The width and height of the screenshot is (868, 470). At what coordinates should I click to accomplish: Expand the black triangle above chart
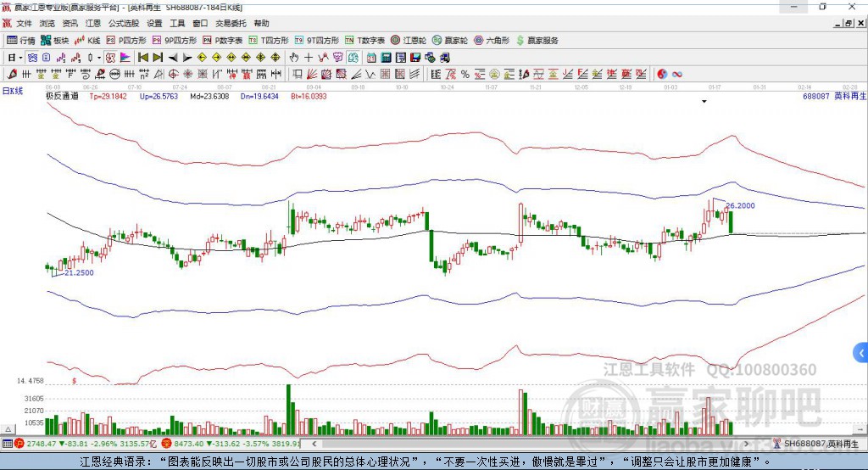(704, 102)
